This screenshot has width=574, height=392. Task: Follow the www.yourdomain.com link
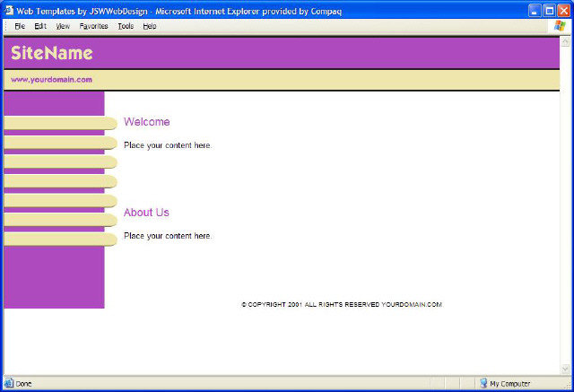[x=51, y=80]
